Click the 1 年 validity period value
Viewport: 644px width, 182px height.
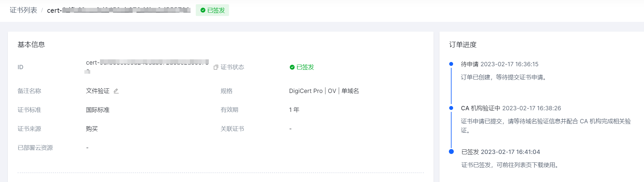point(294,110)
